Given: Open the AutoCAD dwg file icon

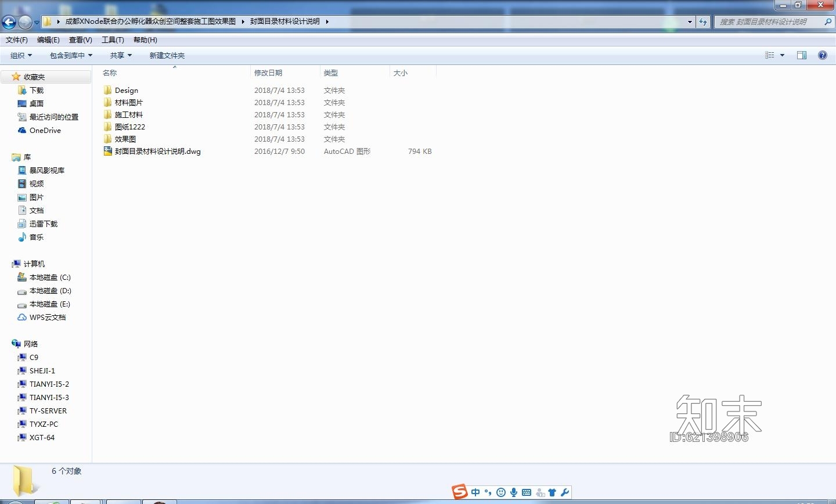Looking at the screenshot, I should pyautogui.click(x=107, y=151).
